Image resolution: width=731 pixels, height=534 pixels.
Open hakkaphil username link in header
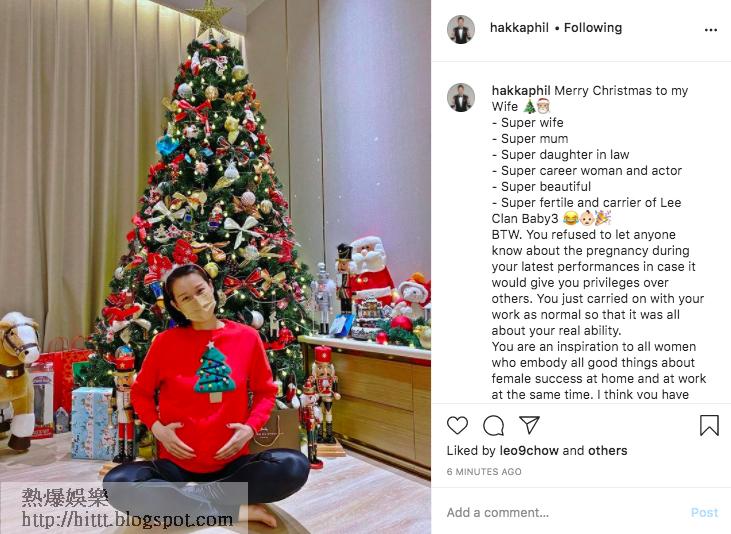coord(519,28)
